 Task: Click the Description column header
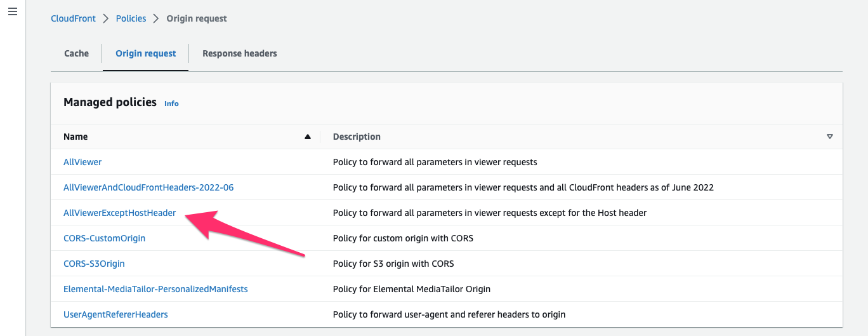click(x=357, y=137)
